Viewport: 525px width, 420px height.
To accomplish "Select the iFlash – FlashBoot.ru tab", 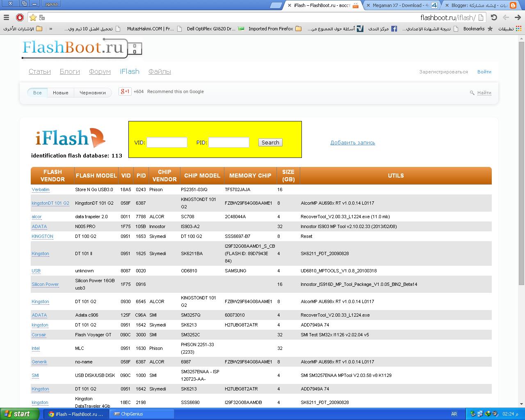I will point(323,5).
